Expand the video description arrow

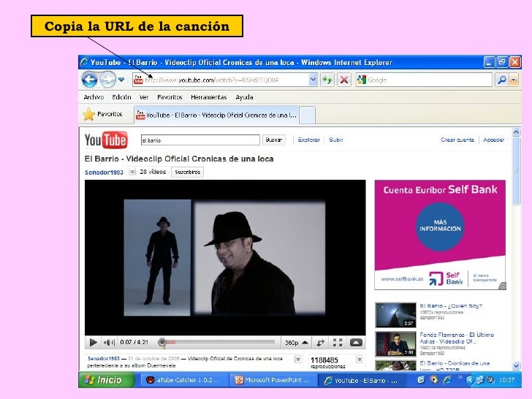pyautogui.click(x=298, y=360)
